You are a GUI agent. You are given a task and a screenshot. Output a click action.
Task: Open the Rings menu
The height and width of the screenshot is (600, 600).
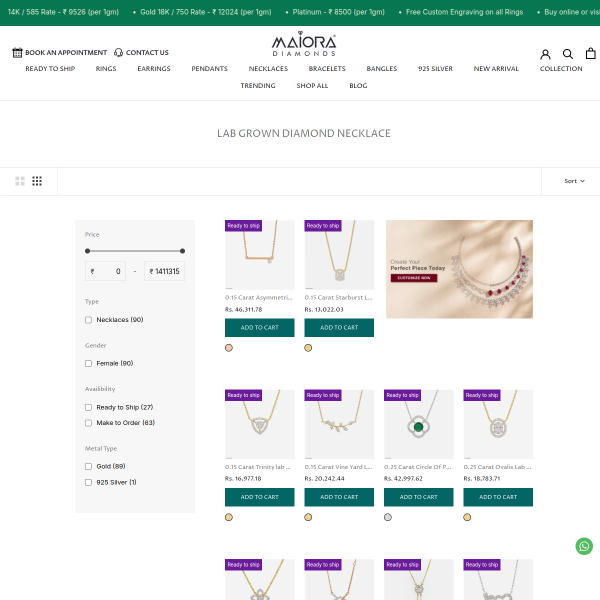[106, 68]
